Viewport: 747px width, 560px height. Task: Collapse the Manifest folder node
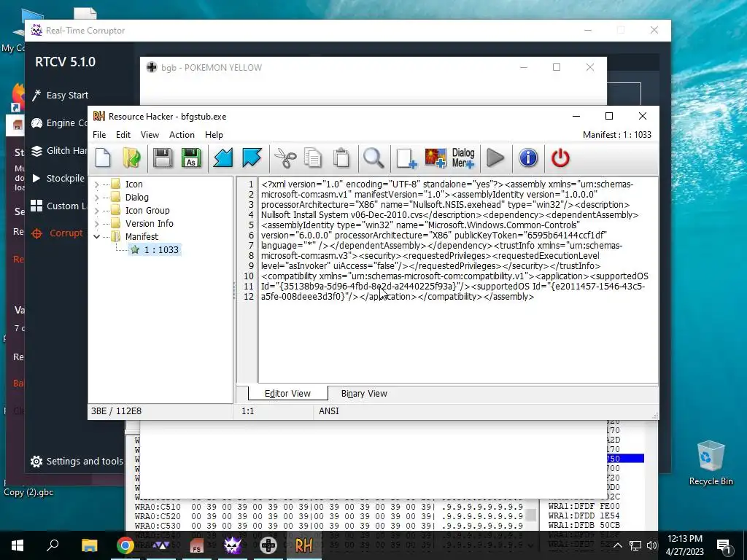click(97, 237)
